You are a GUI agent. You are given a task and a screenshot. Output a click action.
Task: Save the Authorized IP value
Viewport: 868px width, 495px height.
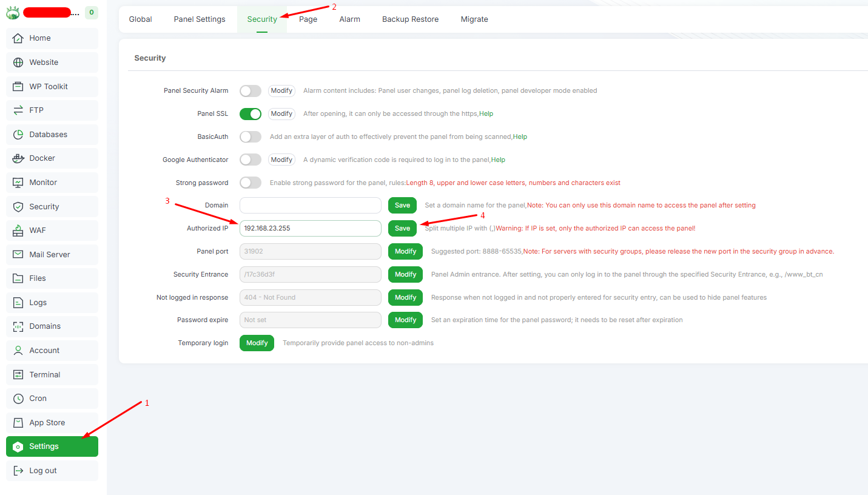click(x=402, y=229)
